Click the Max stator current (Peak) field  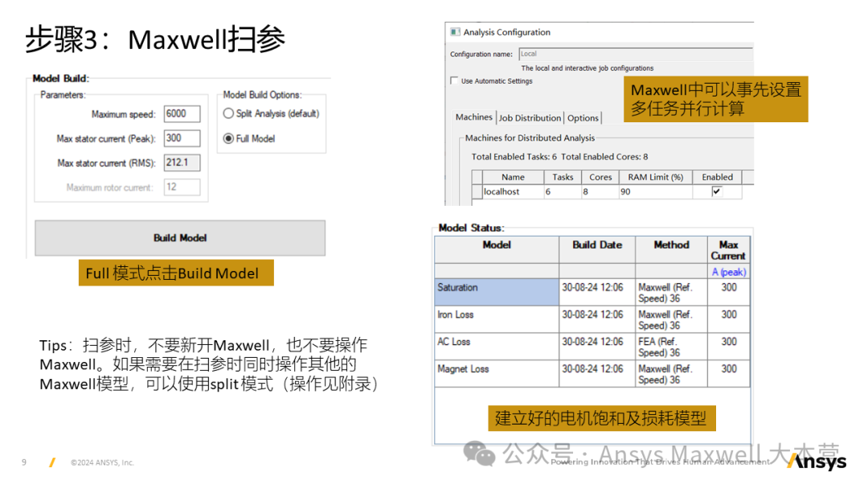click(x=182, y=138)
